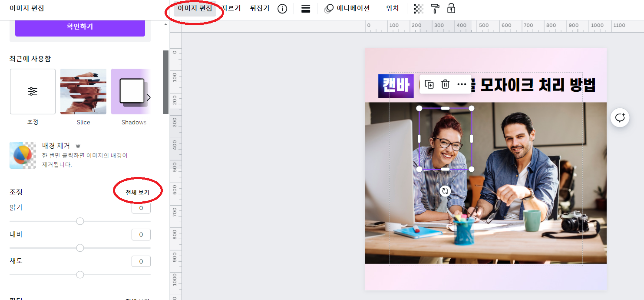Open line weight hamburger icon
This screenshot has height=300, width=644.
306,9
